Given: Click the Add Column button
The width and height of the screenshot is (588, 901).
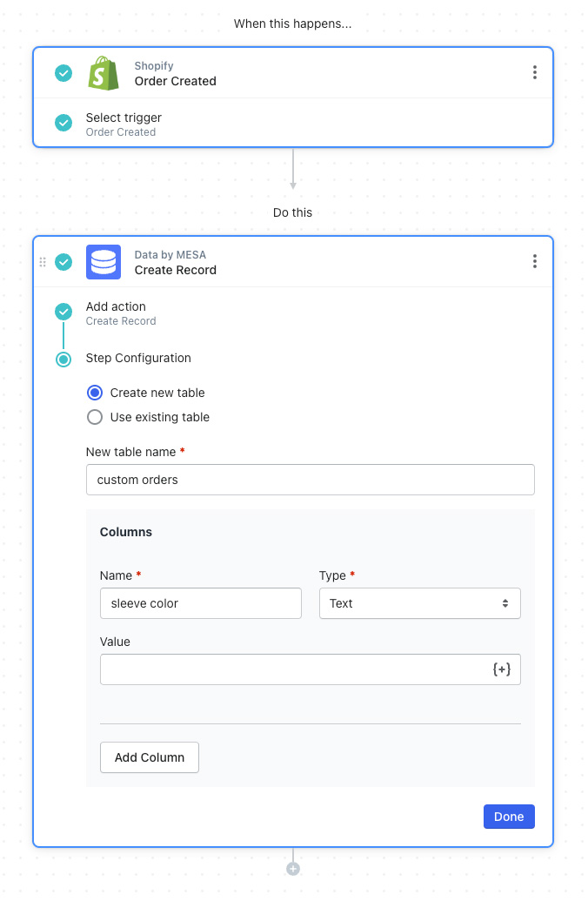Looking at the screenshot, I should pos(150,757).
